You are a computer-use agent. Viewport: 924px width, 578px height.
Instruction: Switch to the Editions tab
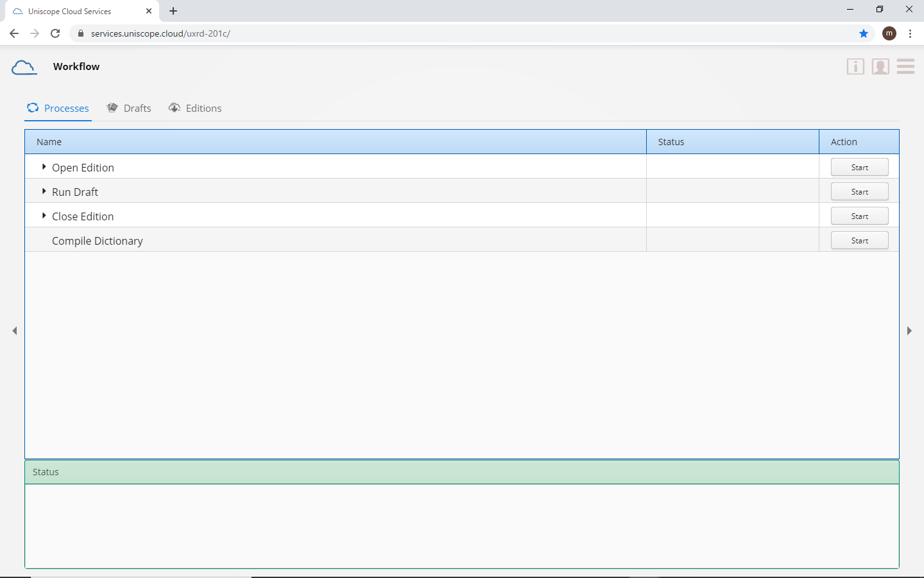coord(195,108)
